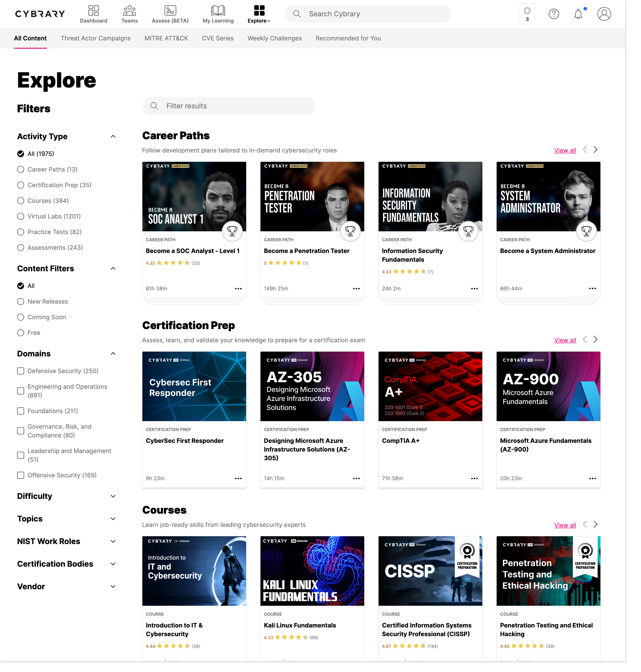
Task: Click next arrow in Courses carousel
Action: coord(596,525)
